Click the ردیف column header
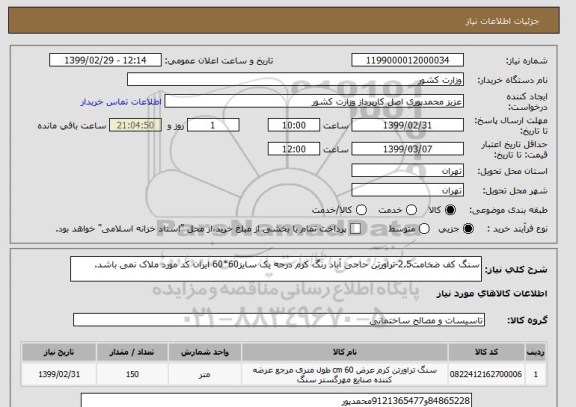Image resolution: width=576 pixels, height=407 pixels. [x=536, y=352]
